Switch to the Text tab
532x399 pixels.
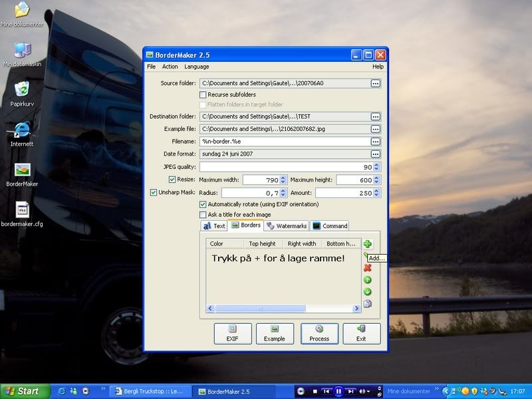click(214, 226)
